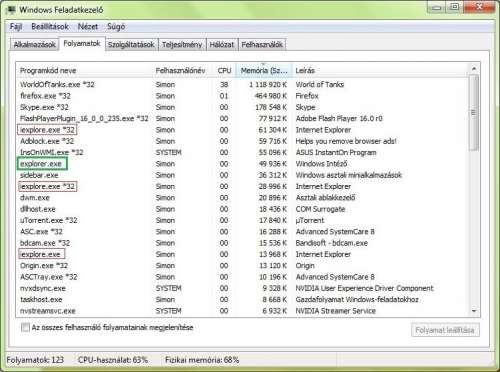
Task: Select the dllhost.exe process
Action: [242, 209]
